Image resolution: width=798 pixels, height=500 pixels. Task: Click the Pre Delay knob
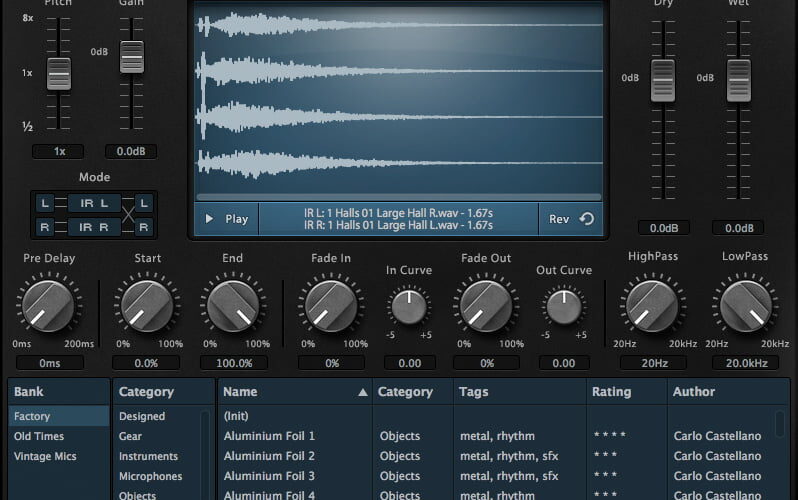pos(48,306)
